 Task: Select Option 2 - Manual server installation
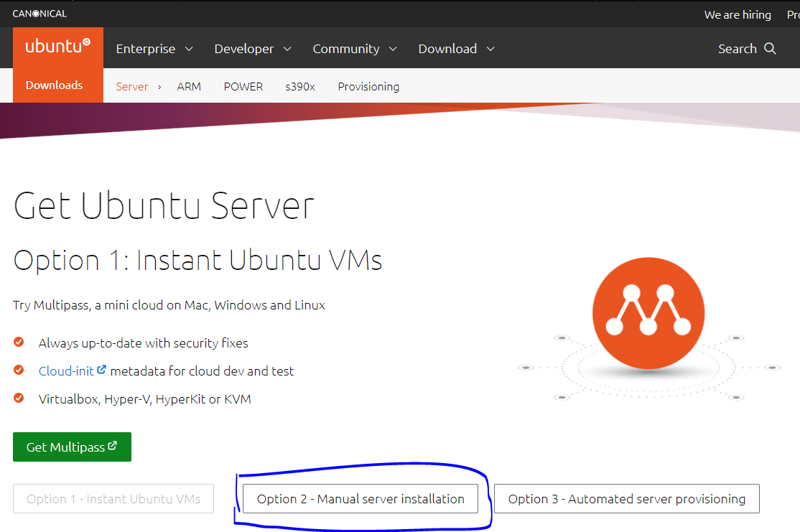coord(361,498)
